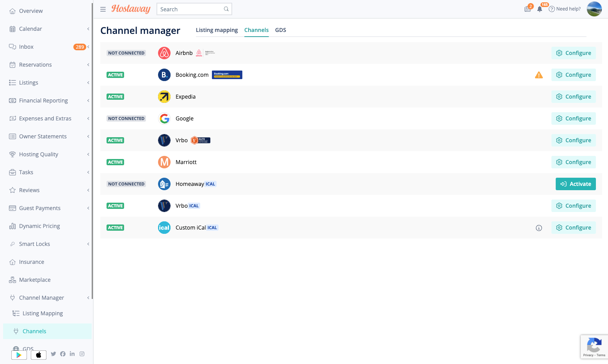Click the Inbox 289 unread badge

(x=80, y=47)
